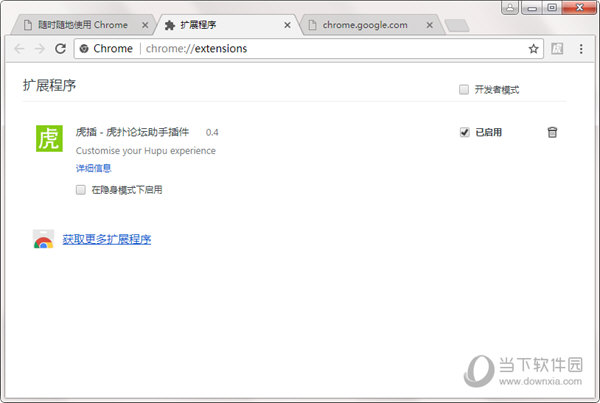Close the 扩展程序 tab
The height and width of the screenshot is (403, 600).
[287, 25]
